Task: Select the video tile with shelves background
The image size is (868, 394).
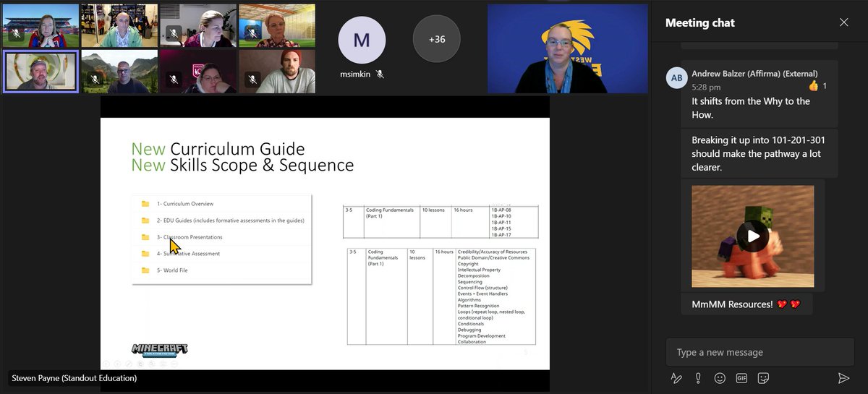Action: coord(119,25)
